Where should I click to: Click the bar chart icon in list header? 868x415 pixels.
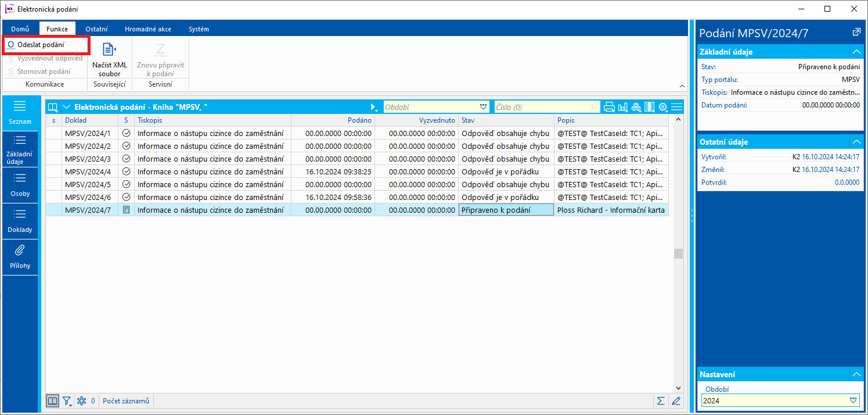point(623,107)
